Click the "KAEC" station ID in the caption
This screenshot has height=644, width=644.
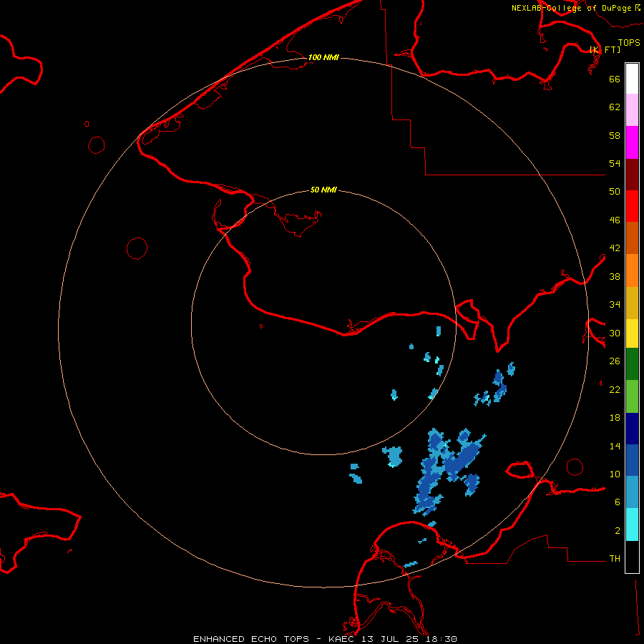tap(341, 639)
